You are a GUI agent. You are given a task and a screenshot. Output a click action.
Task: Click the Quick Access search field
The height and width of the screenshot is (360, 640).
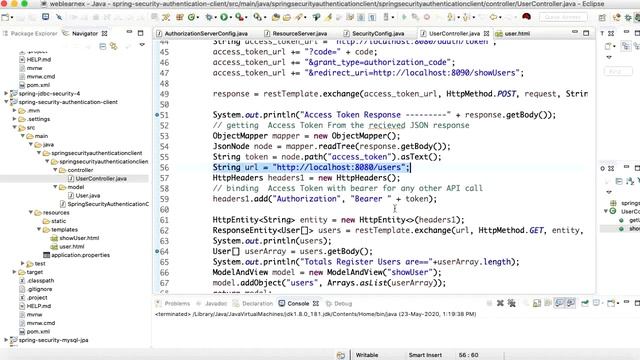[x=563, y=17]
